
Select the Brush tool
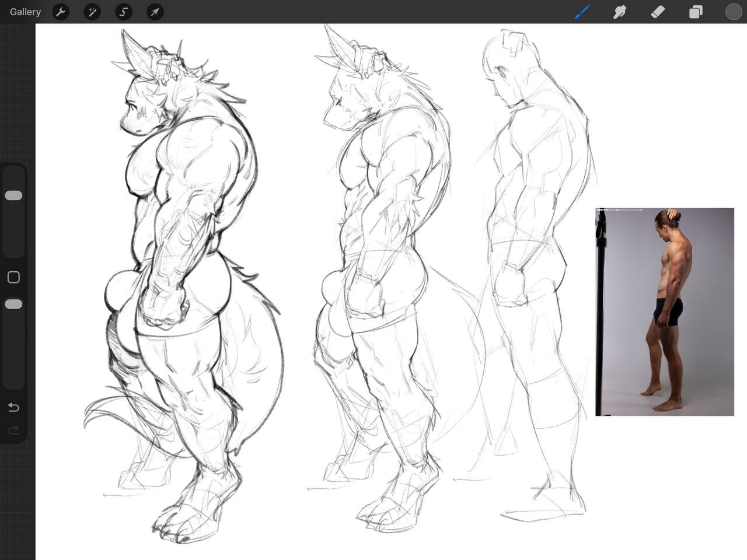point(582,12)
